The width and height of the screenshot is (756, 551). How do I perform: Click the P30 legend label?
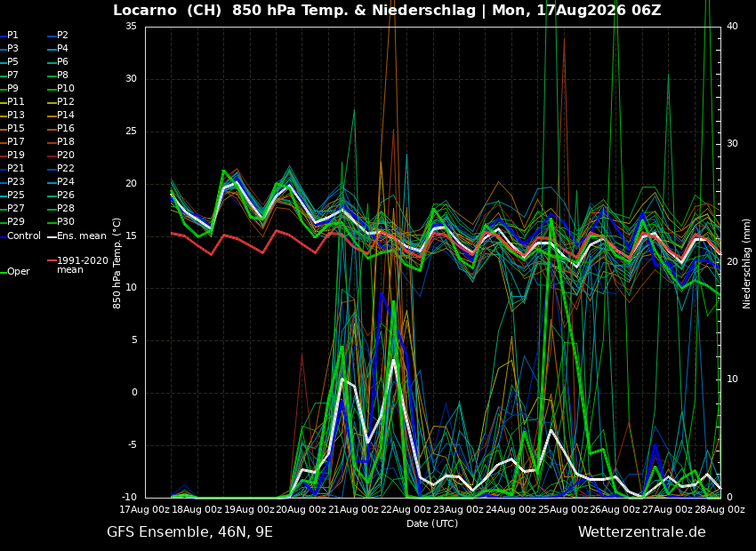tap(60, 221)
